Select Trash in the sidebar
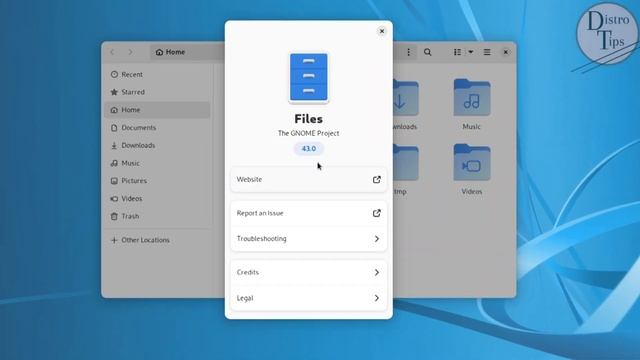The width and height of the screenshot is (640, 360). click(x=158, y=216)
